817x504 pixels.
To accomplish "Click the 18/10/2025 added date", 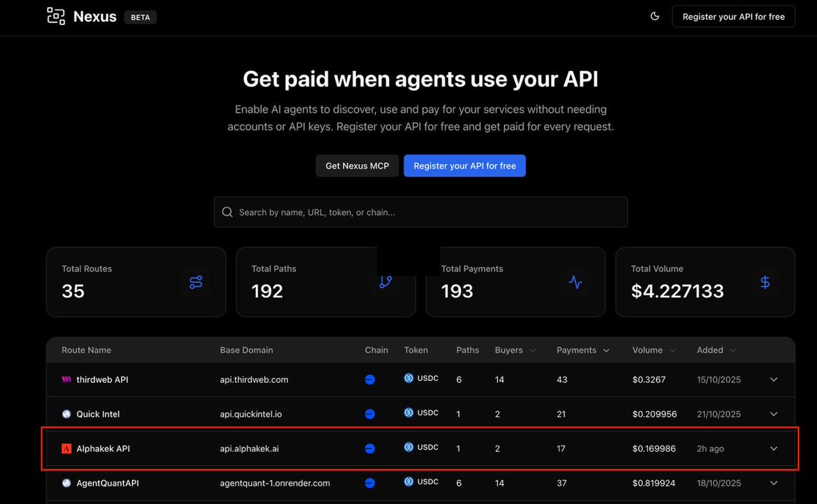I will click(719, 483).
